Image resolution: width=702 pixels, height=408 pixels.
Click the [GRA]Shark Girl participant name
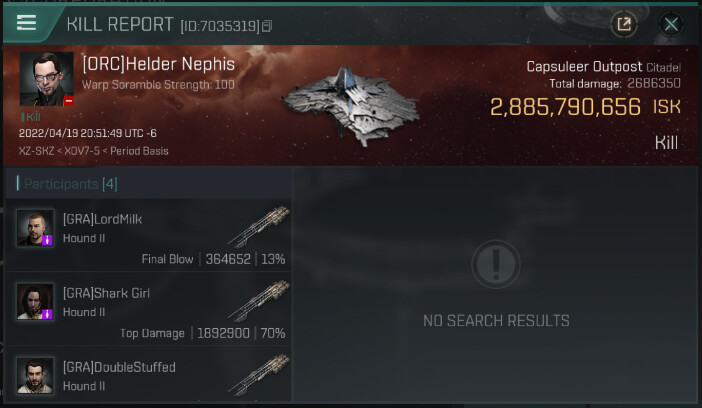(106, 293)
